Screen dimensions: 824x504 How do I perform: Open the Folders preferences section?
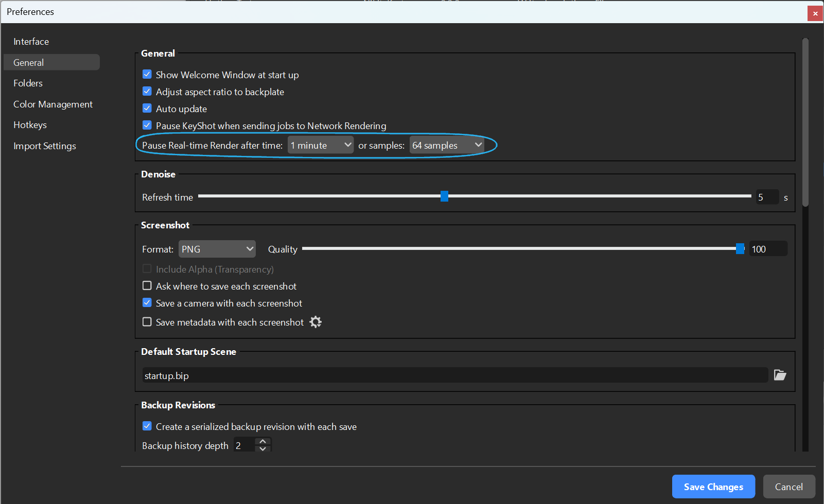coord(28,83)
